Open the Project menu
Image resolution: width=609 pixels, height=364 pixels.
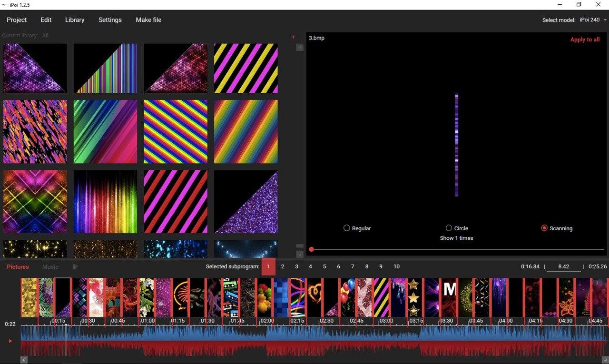pos(17,20)
